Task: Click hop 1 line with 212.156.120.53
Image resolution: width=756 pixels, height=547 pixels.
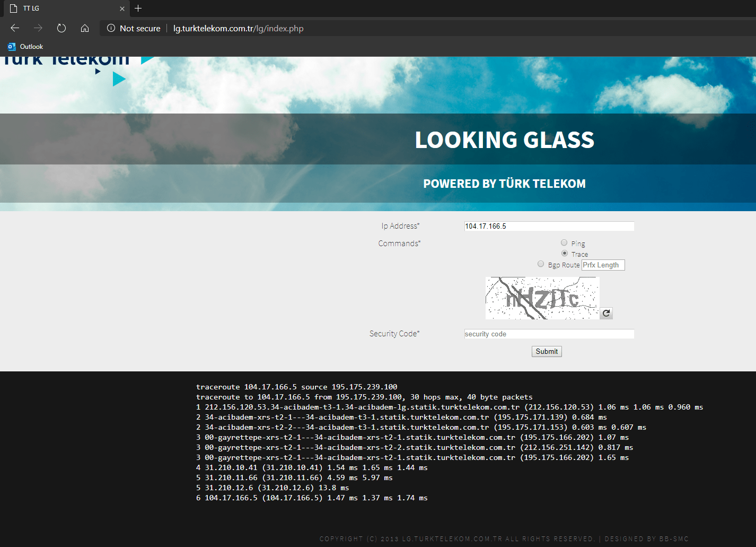Action: [450, 407]
